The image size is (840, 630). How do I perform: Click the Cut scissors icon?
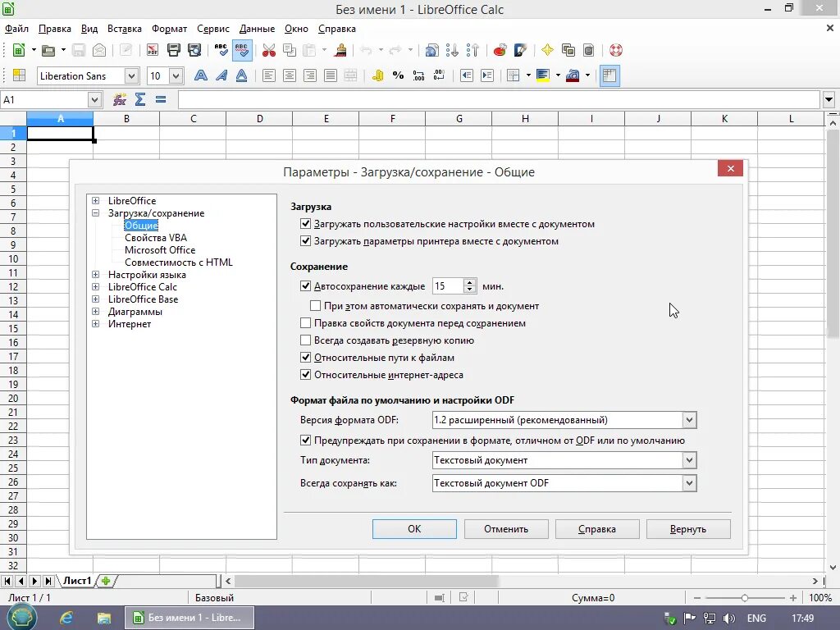(x=269, y=50)
